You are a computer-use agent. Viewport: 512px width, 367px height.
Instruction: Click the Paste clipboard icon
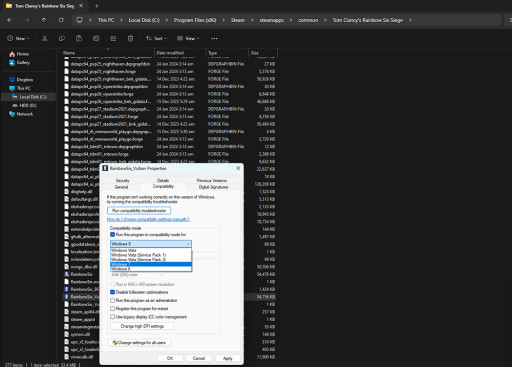[79, 38]
